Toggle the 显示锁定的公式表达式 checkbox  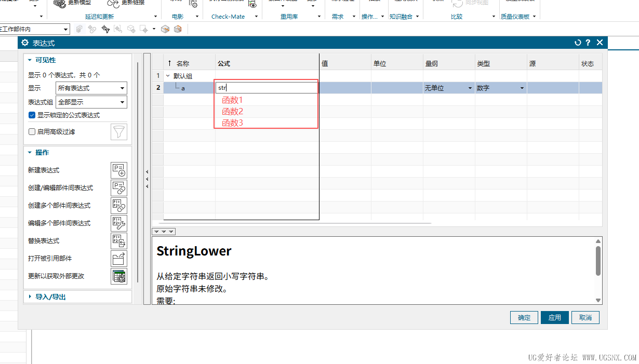[x=32, y=115]
